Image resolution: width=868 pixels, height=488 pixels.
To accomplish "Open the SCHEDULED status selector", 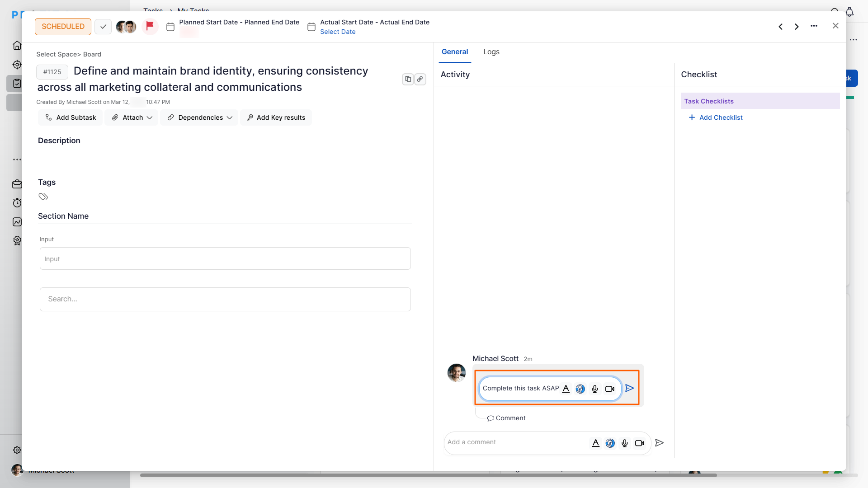I will pos(63,27).
